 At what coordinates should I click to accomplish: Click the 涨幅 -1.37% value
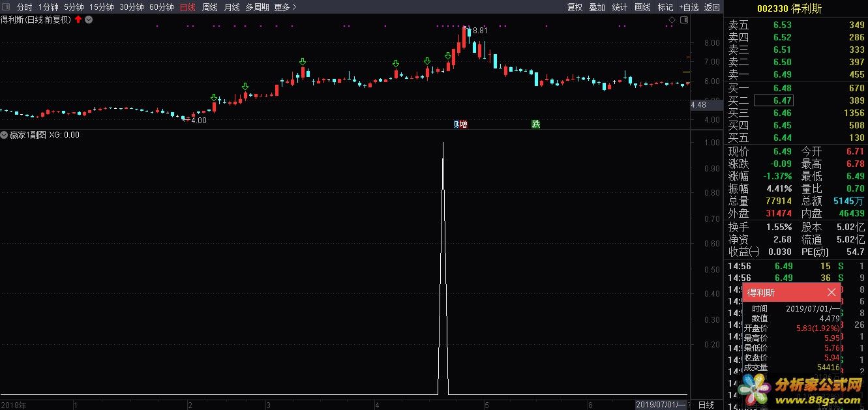click(x=778, y=176)
